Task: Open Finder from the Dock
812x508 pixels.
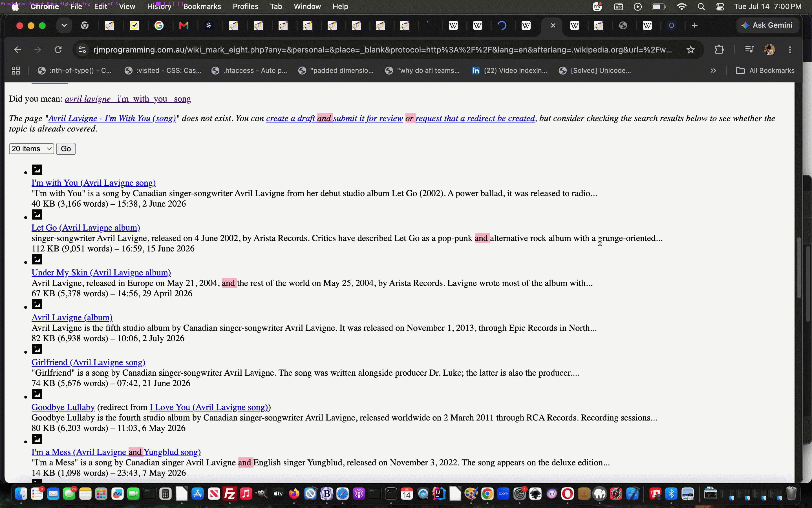Action: tap(21, 494)
